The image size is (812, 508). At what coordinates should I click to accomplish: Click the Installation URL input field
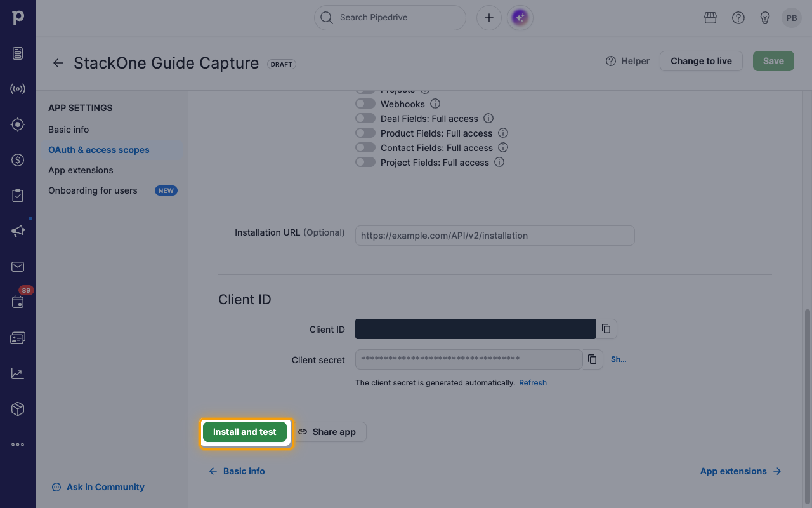[x=495, y=236]
